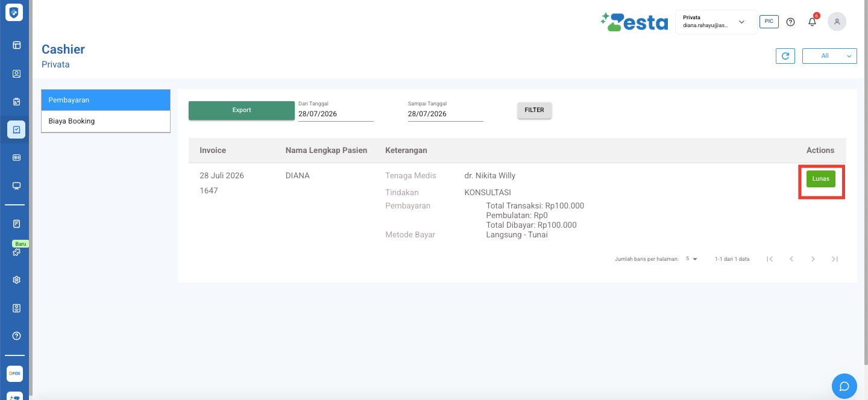
Task: Click invoice number 1647
Action: 209,191
